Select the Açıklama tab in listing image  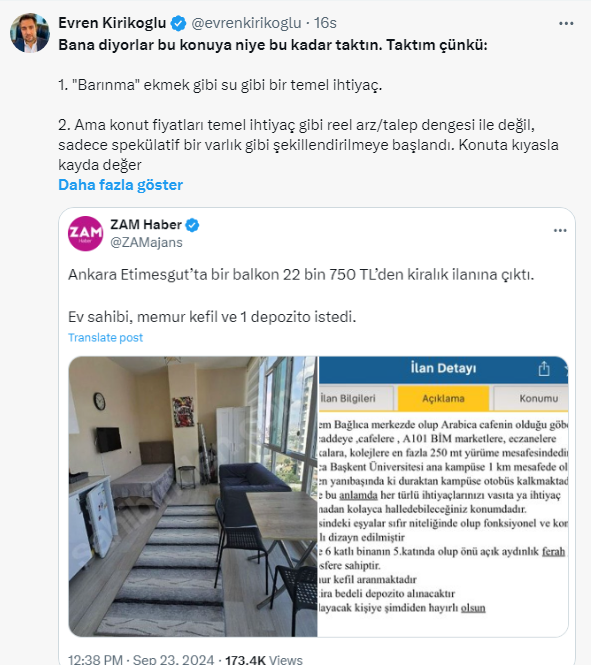443,398
